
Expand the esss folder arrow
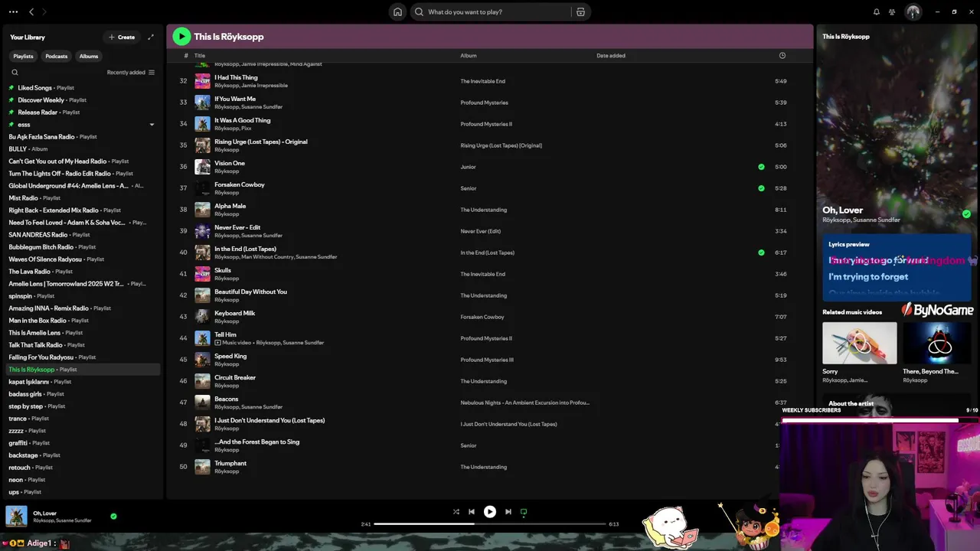(152, 125)
